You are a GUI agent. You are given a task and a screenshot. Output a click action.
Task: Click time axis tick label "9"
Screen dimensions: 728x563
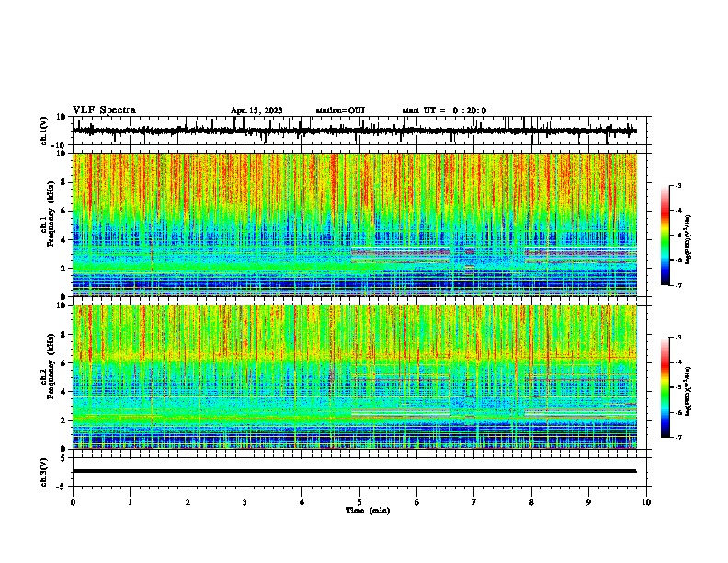click(x=588, y=502)
